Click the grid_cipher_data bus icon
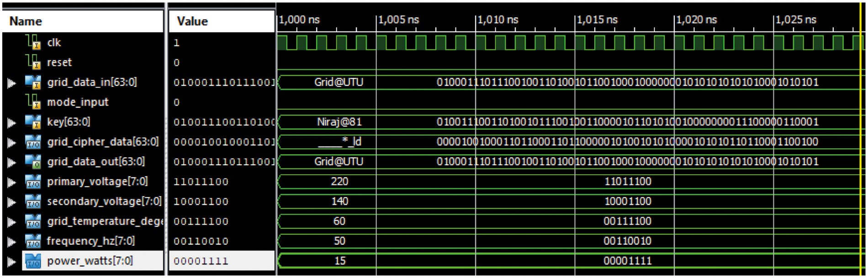Image resolution: width=868 pixels, height=278 pixels. coord(33,142)
